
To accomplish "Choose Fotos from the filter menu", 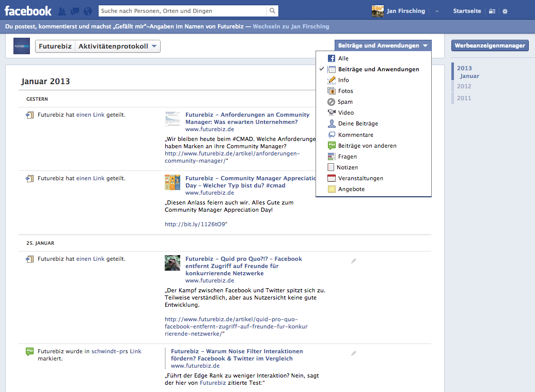I will [x=345, y=91].
